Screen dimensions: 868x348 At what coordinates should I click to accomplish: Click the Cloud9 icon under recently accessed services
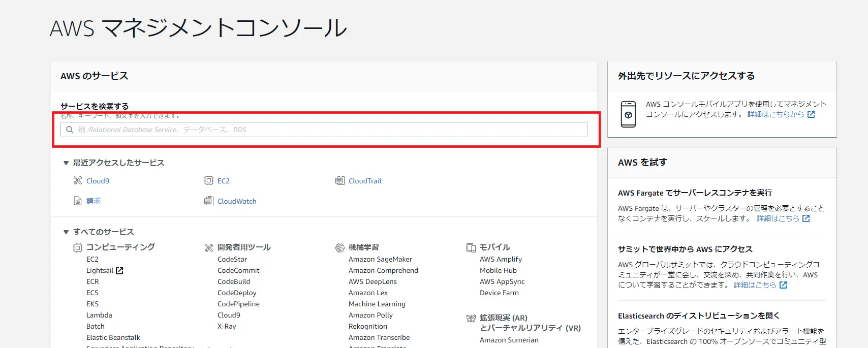click(78, 180)
